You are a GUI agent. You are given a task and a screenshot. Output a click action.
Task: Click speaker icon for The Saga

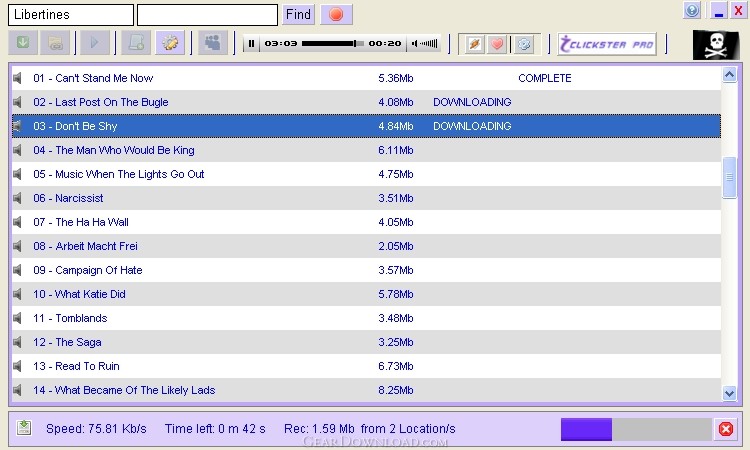click(x=18, y=342)
